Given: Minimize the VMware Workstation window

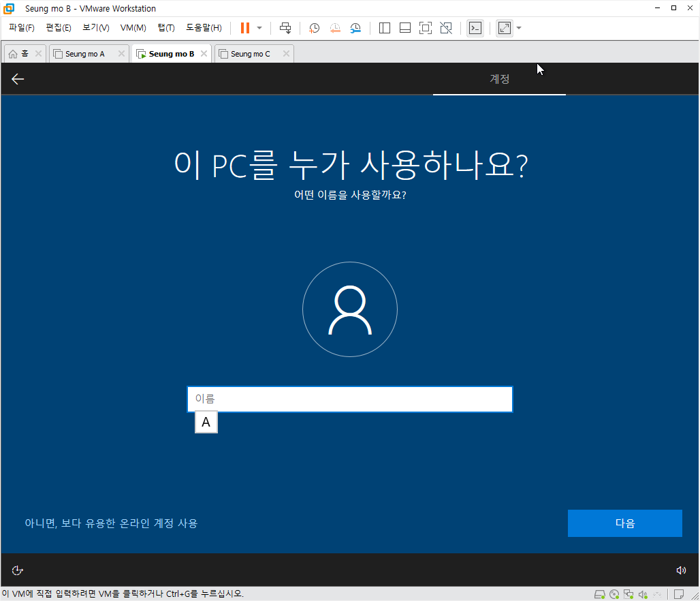Looking at the screenshot, I should point(658,8).
